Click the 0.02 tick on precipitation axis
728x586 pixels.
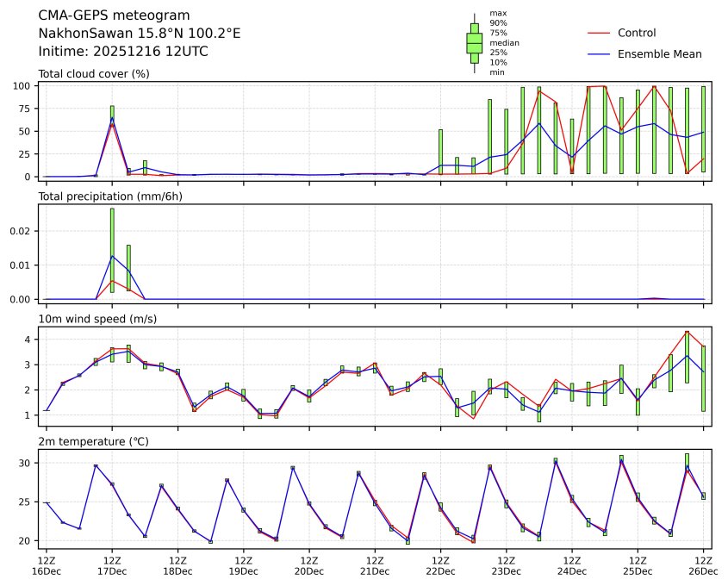tap(23, 231)
